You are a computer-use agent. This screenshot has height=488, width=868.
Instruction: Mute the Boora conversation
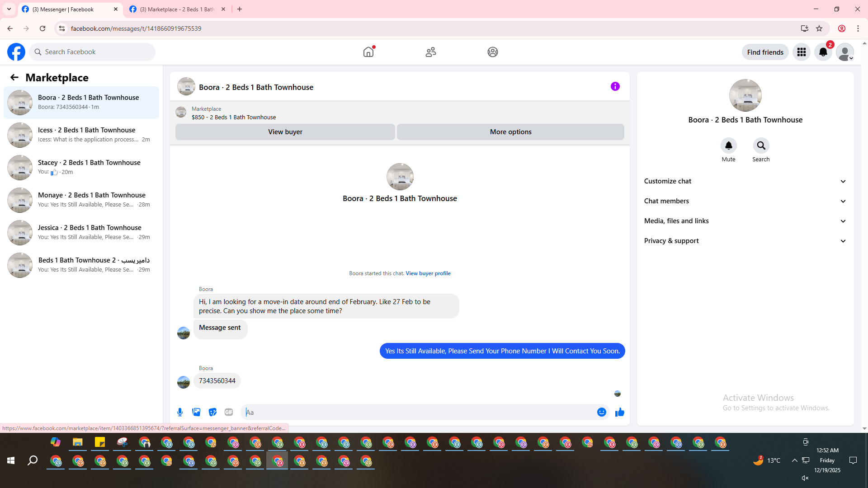click(x=728, y=146)
